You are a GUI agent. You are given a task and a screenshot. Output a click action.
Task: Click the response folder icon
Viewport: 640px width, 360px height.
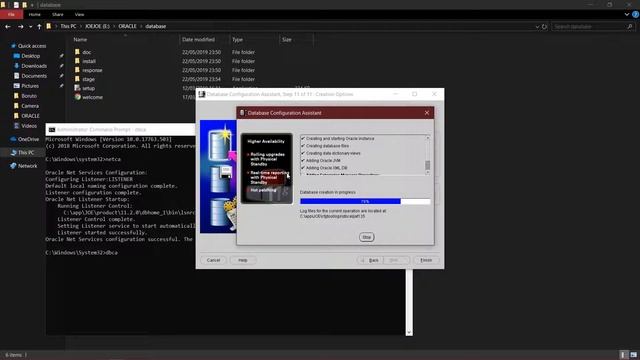coord(77,70)
